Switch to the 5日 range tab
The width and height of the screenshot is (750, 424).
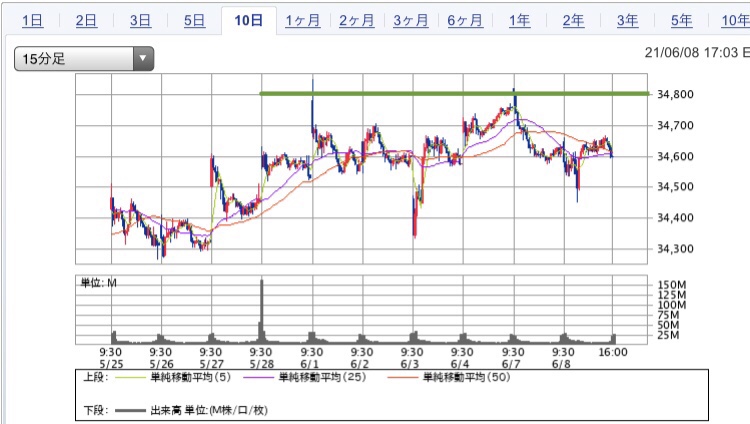(x=195, y=21)
